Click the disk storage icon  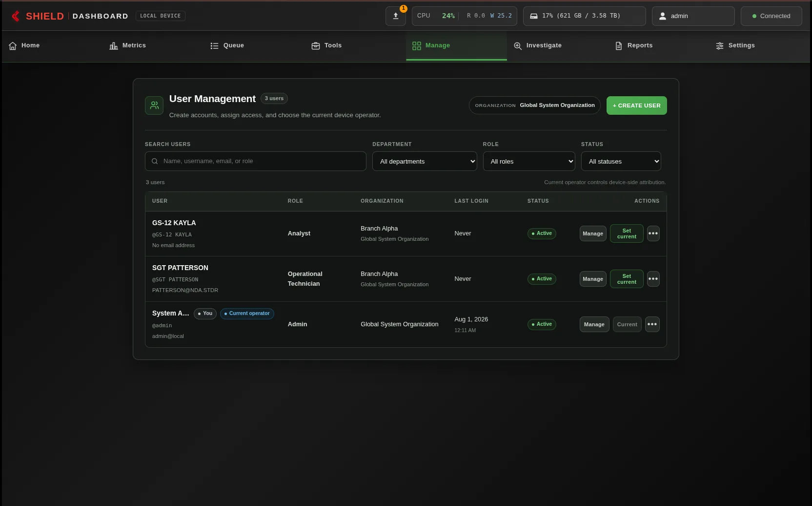(x=534, y=16)
